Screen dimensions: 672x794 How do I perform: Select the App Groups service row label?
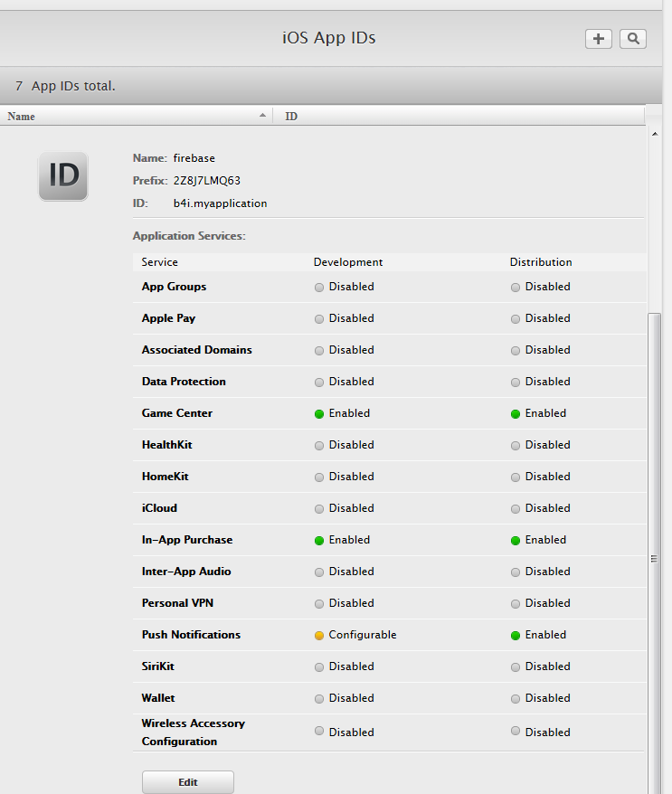(x=175, y=287)
